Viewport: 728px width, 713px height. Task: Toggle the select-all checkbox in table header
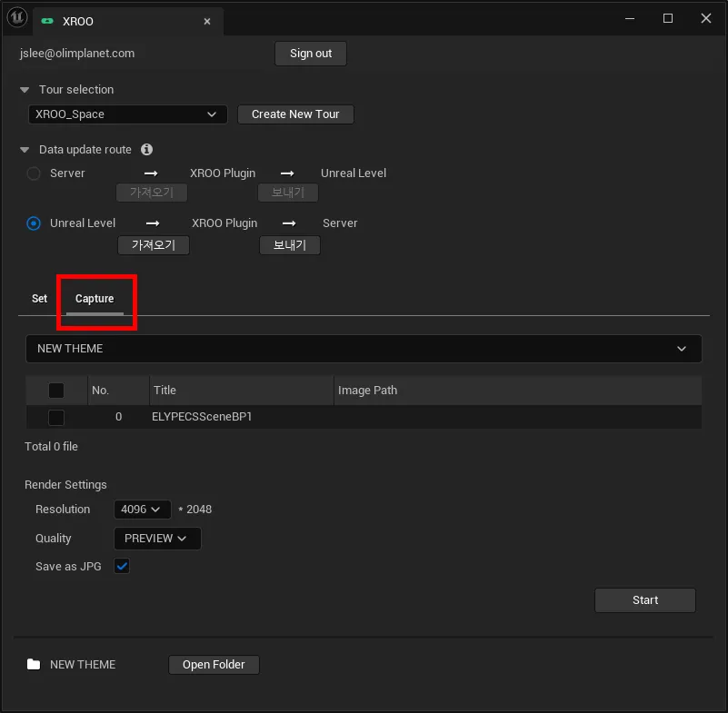[x=56, y=391]
